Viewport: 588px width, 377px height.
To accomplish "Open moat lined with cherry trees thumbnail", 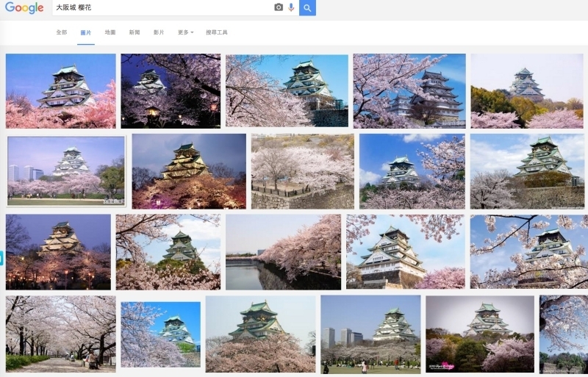I will point(284,252).
